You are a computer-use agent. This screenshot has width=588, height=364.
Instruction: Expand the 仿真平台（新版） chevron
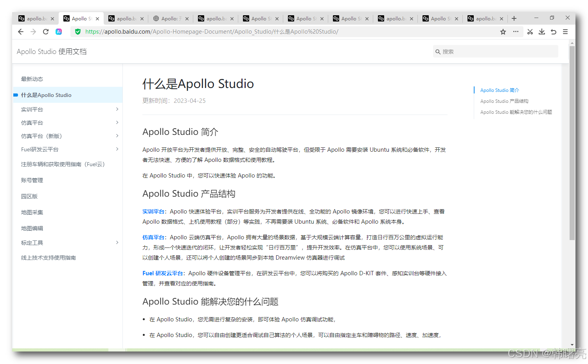tap(117, 136)
